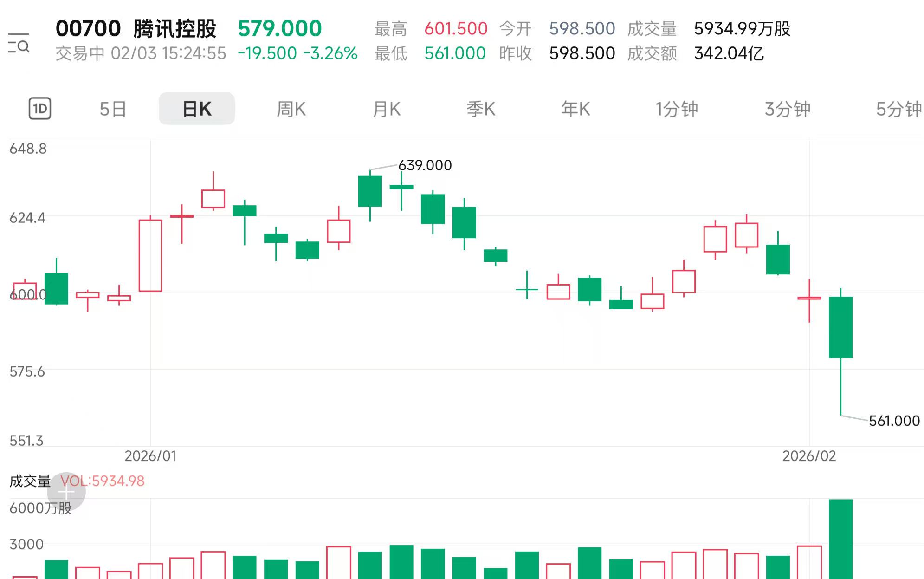
Task: Select the 3分钟 interval tab
Action: (788, 109)
